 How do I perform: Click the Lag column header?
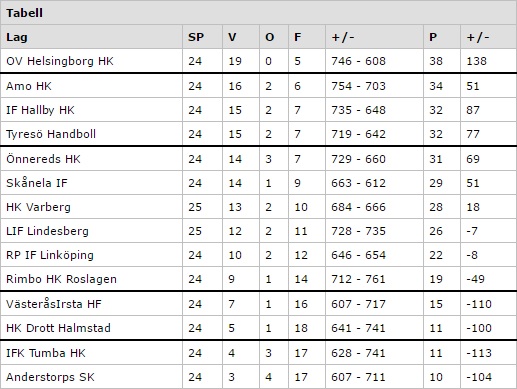[17, 37]
